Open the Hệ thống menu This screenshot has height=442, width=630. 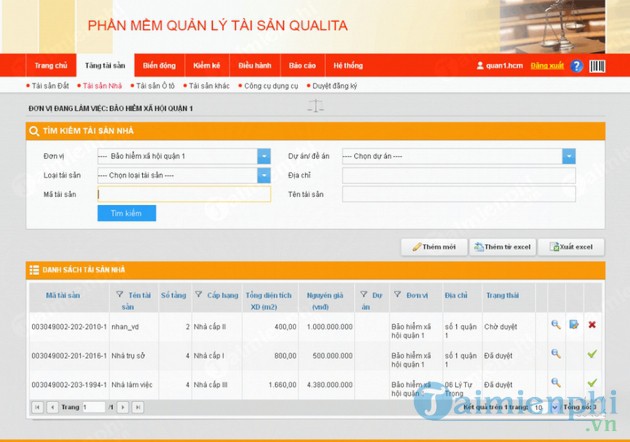click(x=348, y=65)
